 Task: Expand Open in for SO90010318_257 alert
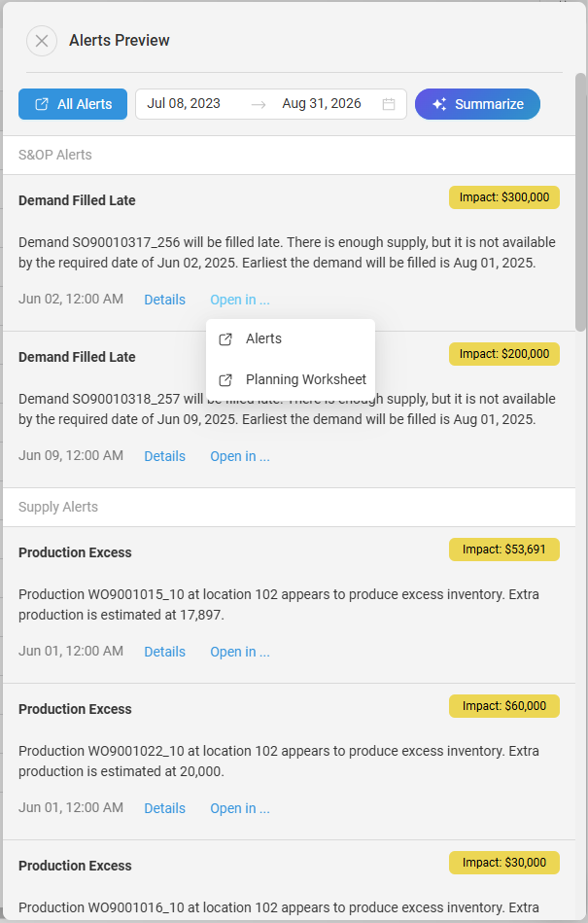click(240, 456)
